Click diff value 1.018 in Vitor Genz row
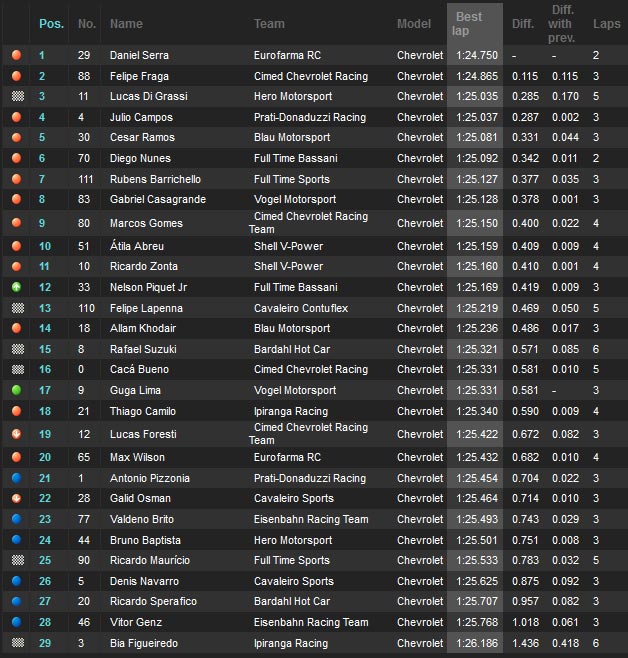 [x=525, y=622]
